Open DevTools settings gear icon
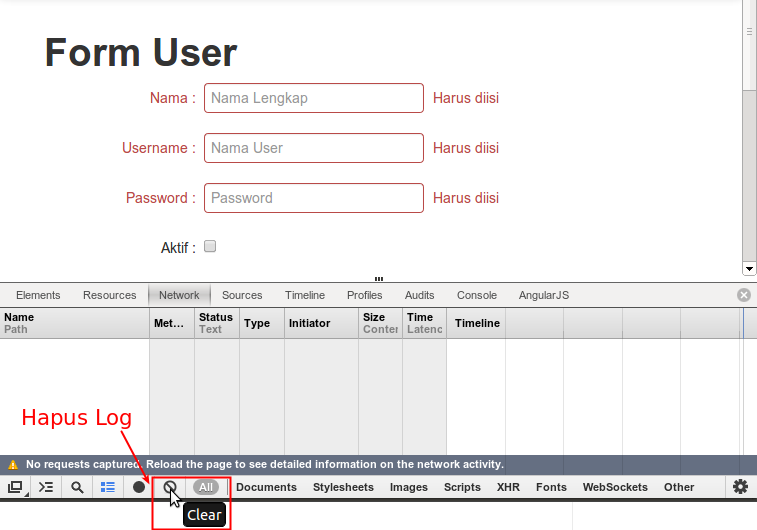Viewport: 757px width, 530px height. coord(740,487)
